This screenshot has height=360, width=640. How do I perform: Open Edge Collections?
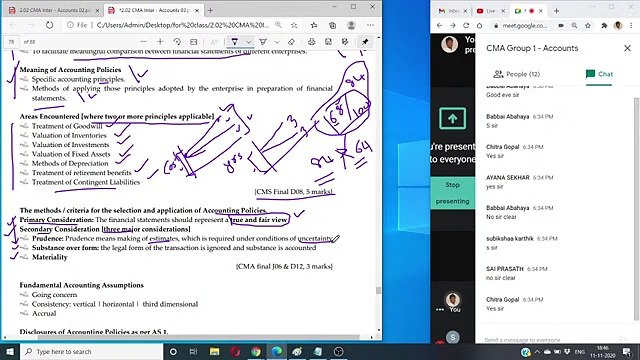(x=333, y=25)
